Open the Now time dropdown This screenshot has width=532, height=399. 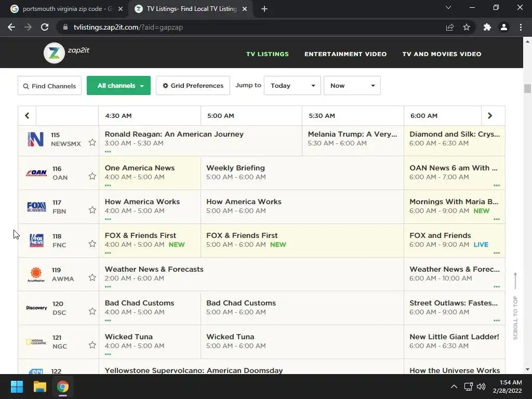(352, 86)
